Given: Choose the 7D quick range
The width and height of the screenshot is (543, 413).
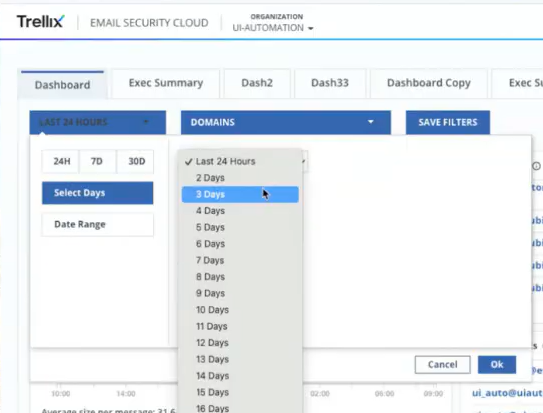Looking at the screenshot, I should coord(97,161).
